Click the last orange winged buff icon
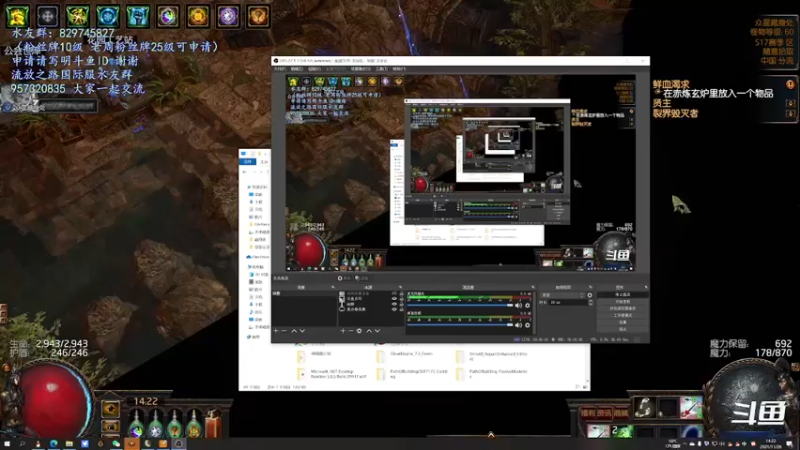800x450 pixels. tap(258, 16)
